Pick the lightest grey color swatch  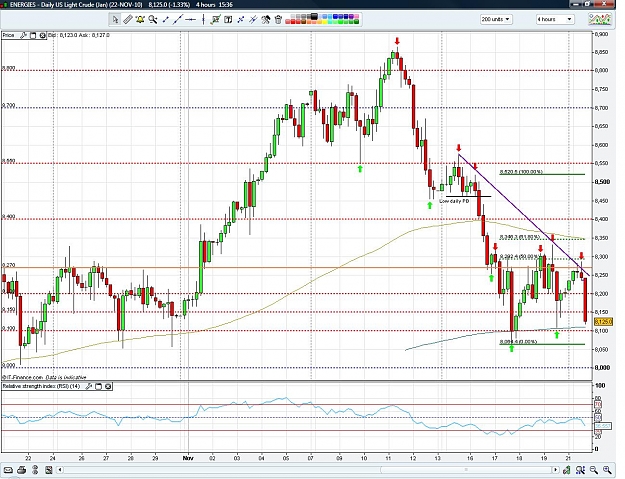[x=293, y=16]
